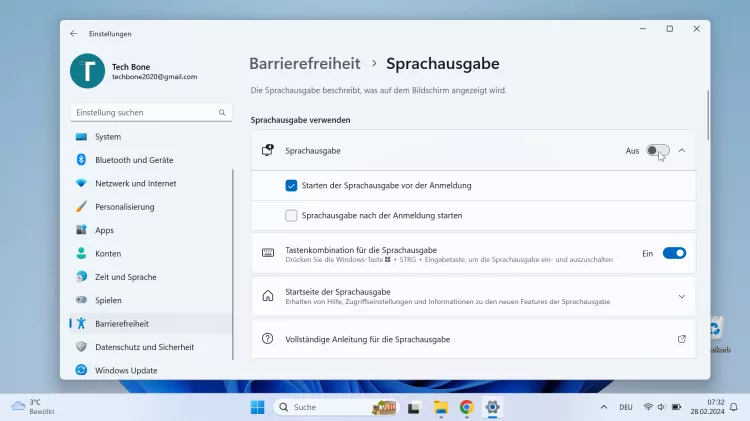This screenshot has width=750, height=421.
Task: Click the taskbar Suche box
Action: point(336,407)
